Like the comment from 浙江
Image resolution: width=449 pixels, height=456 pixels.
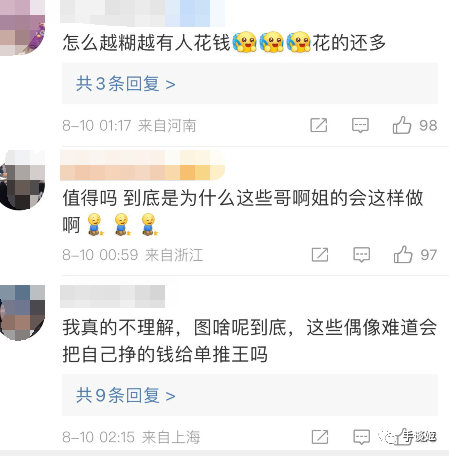[403, 255]
